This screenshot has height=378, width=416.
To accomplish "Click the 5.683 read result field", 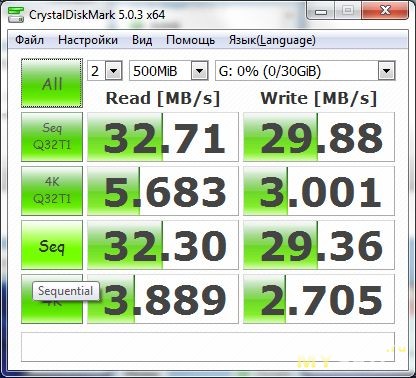I will pyautogui.click(x=163, y=191).
